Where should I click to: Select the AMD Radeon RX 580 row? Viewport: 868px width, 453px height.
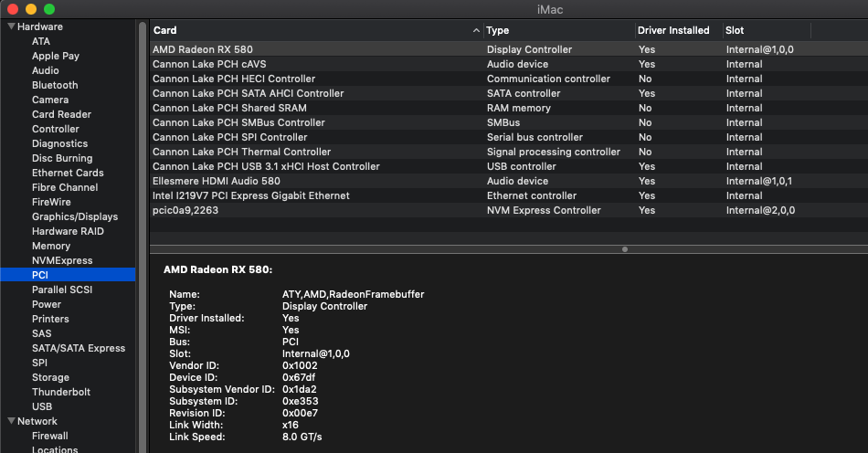coord(509,49)
